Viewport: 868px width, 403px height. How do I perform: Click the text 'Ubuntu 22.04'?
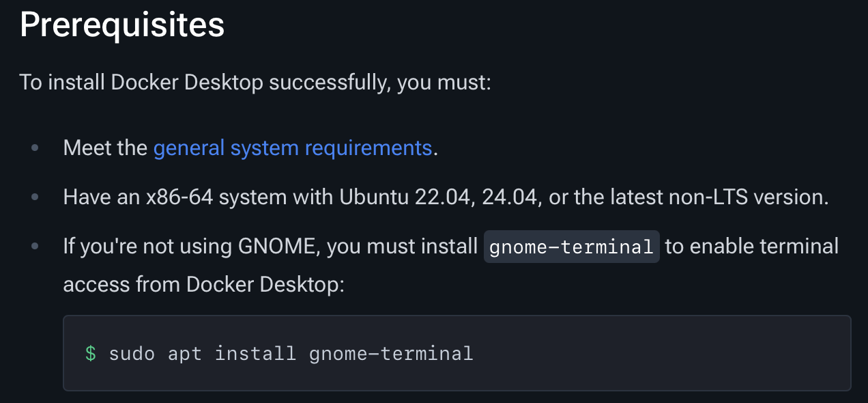click(x=407, y=197)
